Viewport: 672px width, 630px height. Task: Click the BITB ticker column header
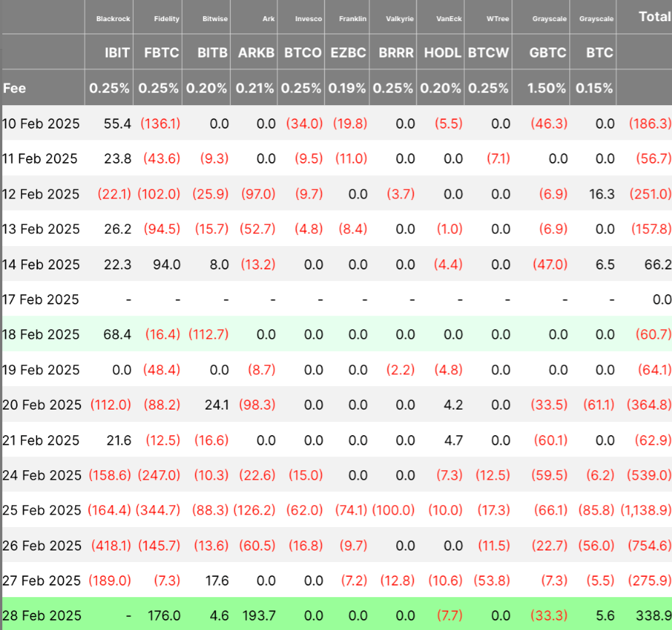point(212,53)
